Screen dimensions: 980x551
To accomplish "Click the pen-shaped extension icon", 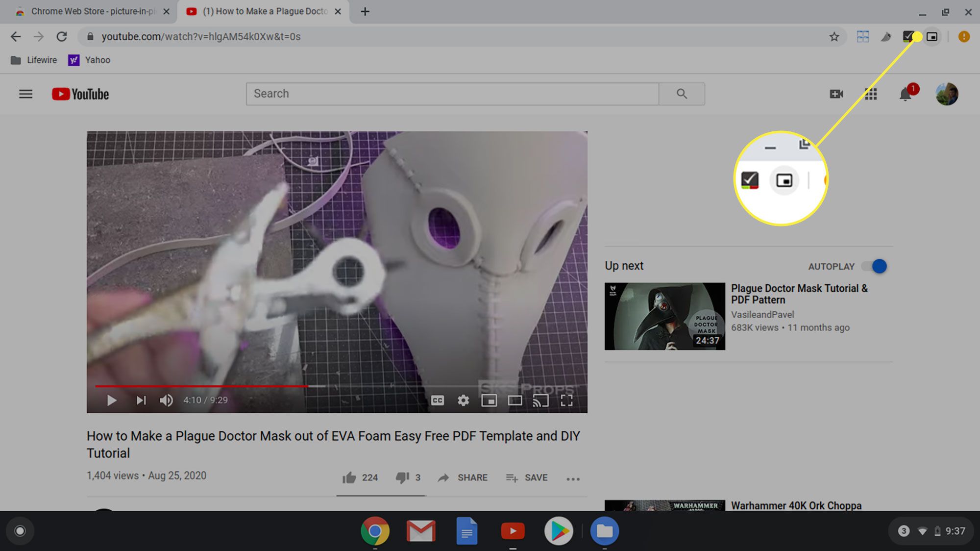I will click(x=886, y=37).
